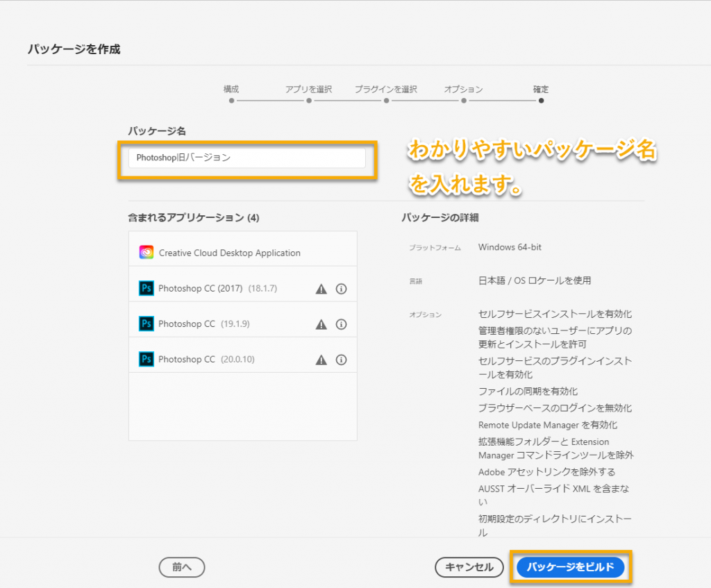Click the オプション label in package details
This screenshot has height=588, width=711.
(426, 314)
